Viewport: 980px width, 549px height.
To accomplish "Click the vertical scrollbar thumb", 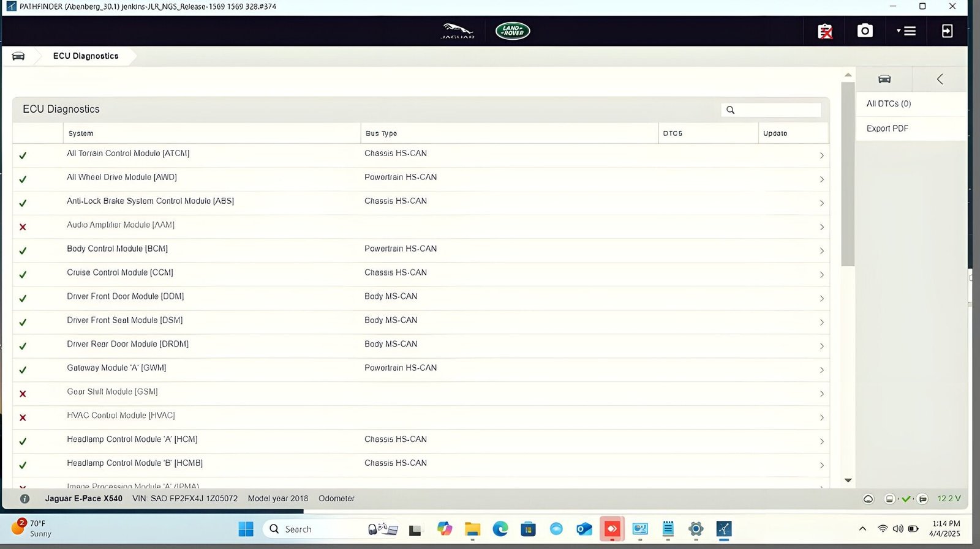I will 848,174.
